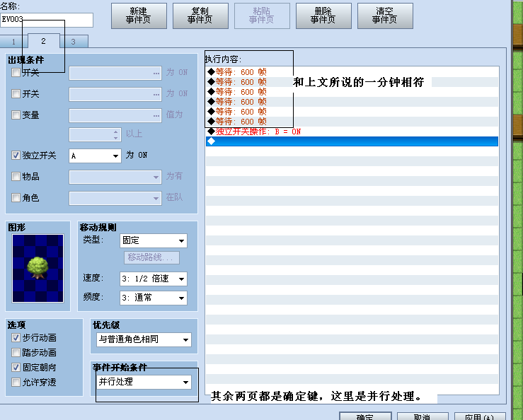Click the 粘贴事件页 button
523x420 pixels.
pos(262,16)
